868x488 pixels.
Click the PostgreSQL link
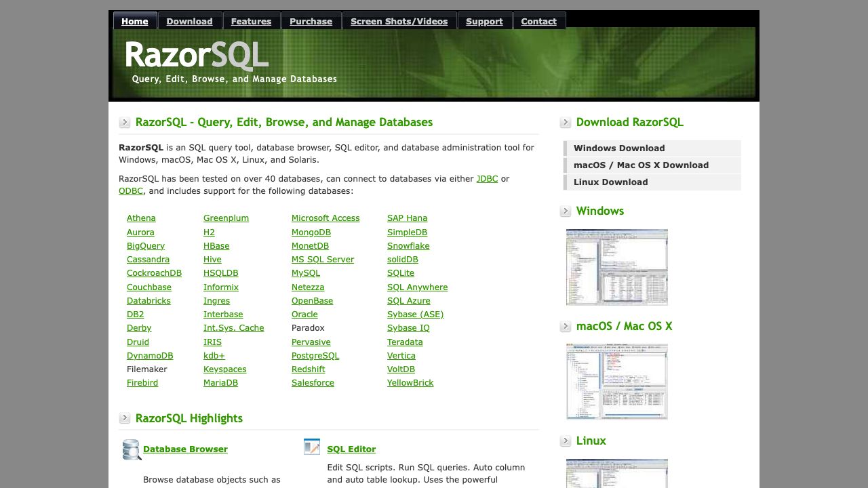(x=315, y=356)
